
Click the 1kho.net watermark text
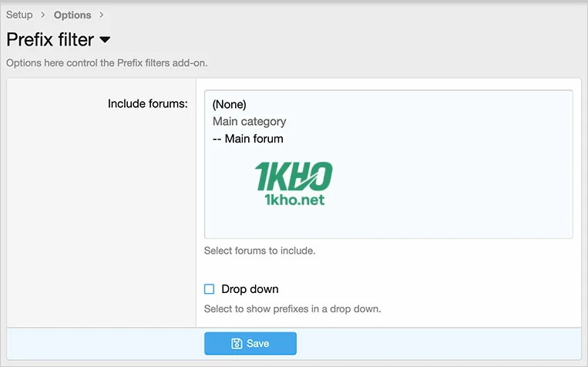click(x=294, y=200)
